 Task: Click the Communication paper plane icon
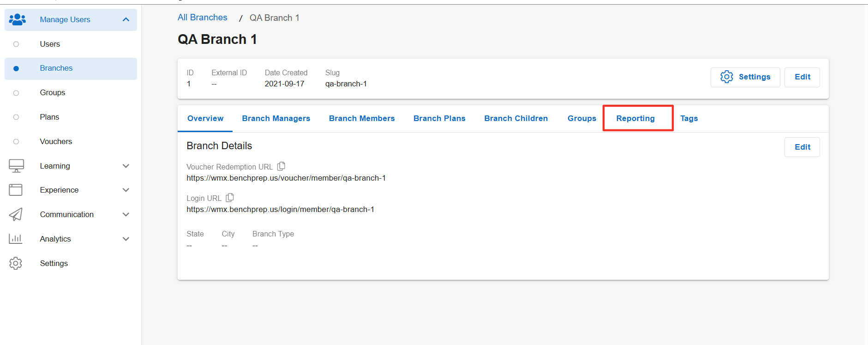[16, 214]
